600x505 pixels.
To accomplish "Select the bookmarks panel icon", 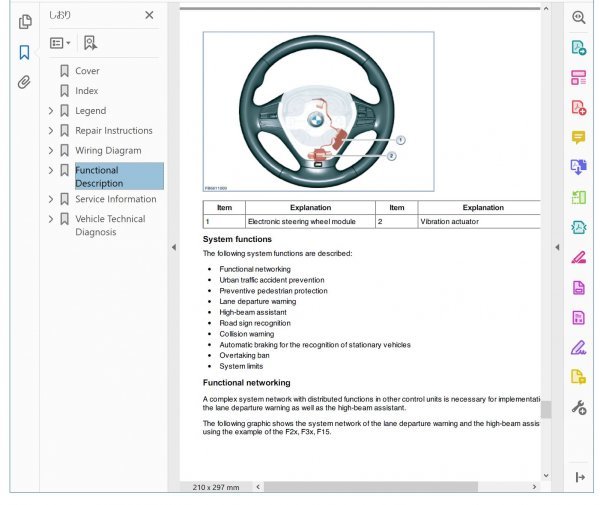I will coord(24,52).
